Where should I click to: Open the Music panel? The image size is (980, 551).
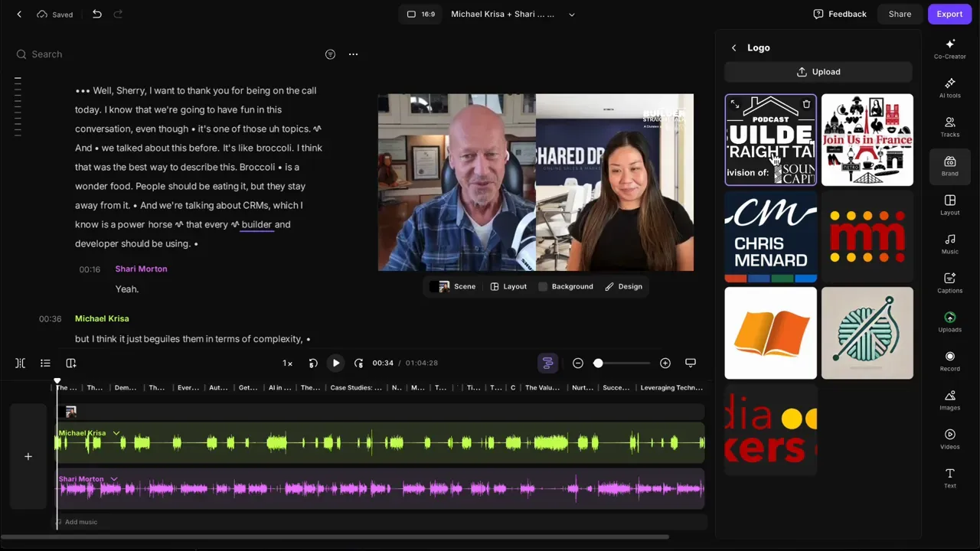coord(949,245)
